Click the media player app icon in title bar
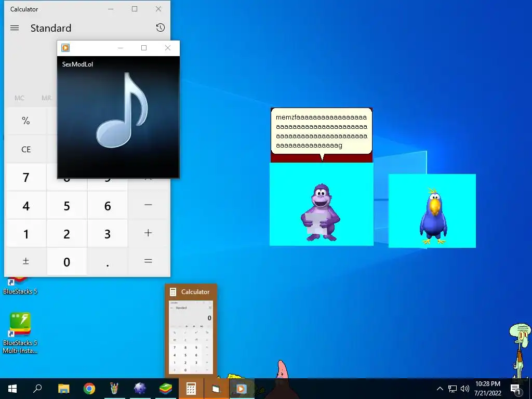532x399 pixels. [x=65, y=48]
